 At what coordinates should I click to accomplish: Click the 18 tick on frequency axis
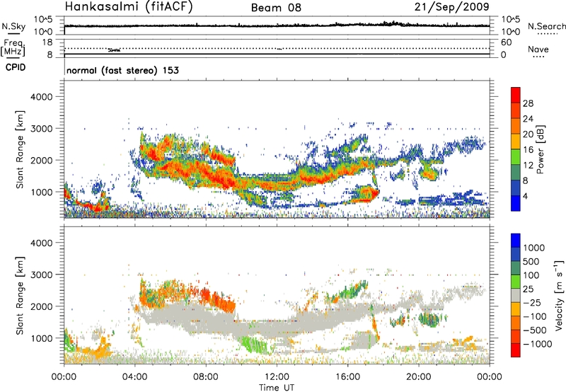click(x=47, y=42)
